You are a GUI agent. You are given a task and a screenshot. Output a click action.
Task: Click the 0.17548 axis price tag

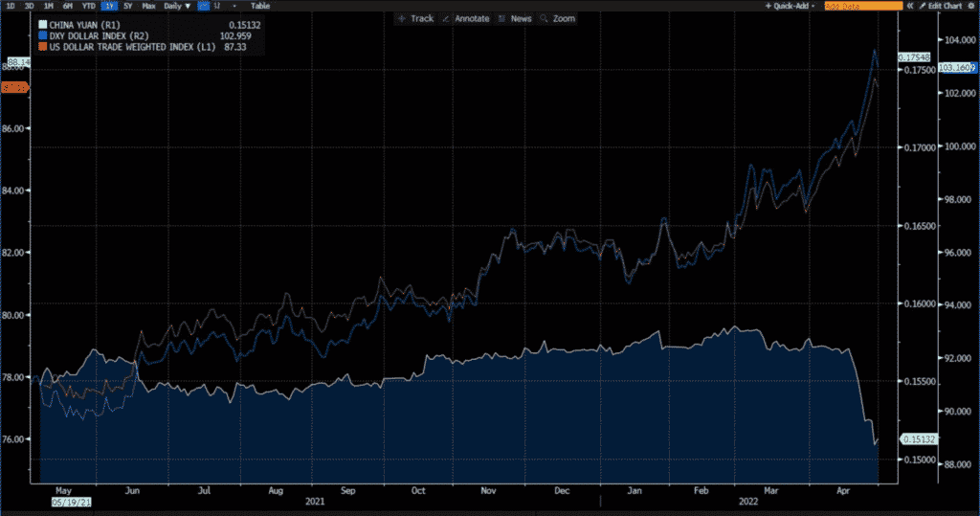(914, 57)
